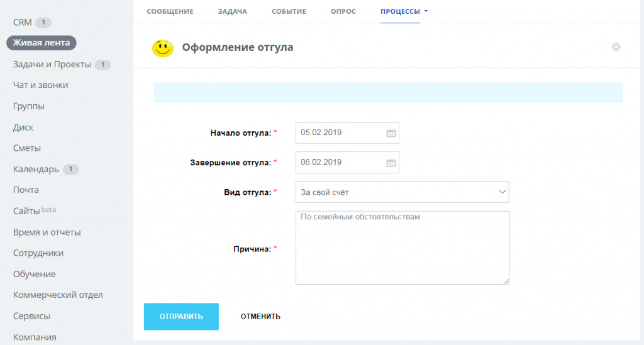Focus the Завершение отгула date field

point(347,163)
